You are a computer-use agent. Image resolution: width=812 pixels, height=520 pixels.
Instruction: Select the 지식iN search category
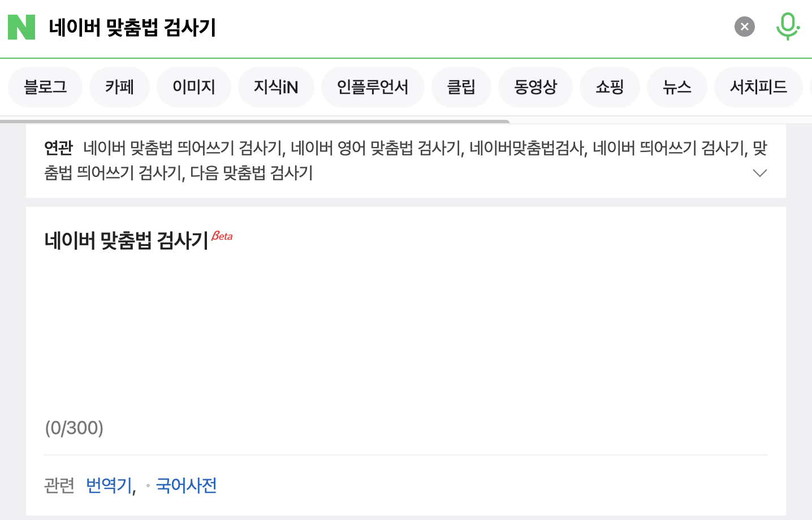[276, 86]
